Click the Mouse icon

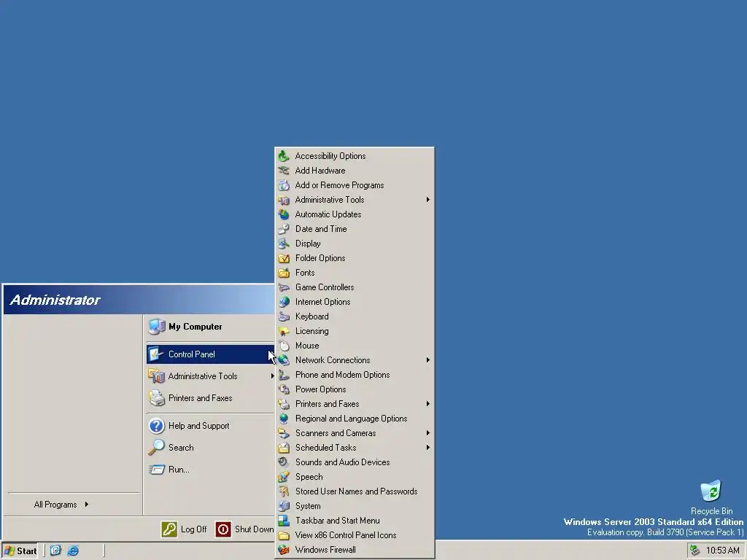coord(284,346)
